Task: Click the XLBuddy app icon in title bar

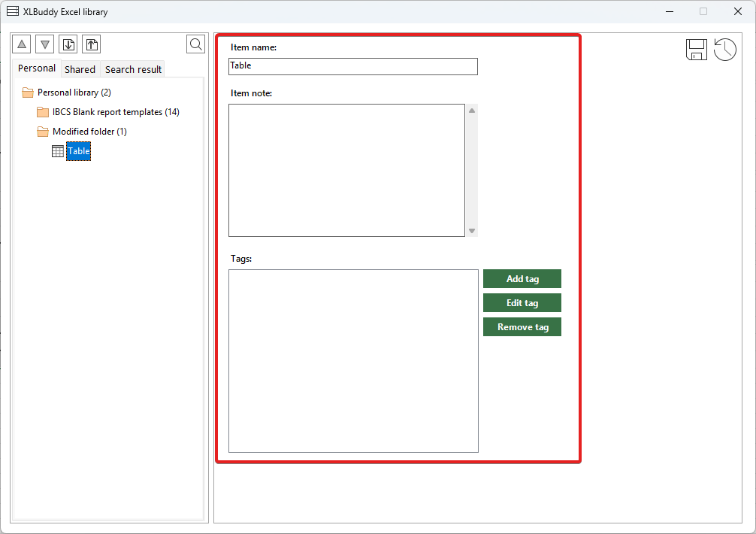Action: (x=13, y=11)
